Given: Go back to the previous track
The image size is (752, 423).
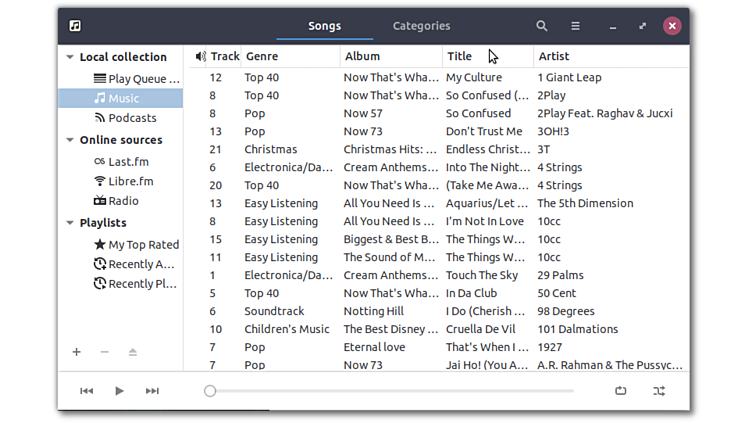Looking at the screenshot, I should click(x=87, y=391).
